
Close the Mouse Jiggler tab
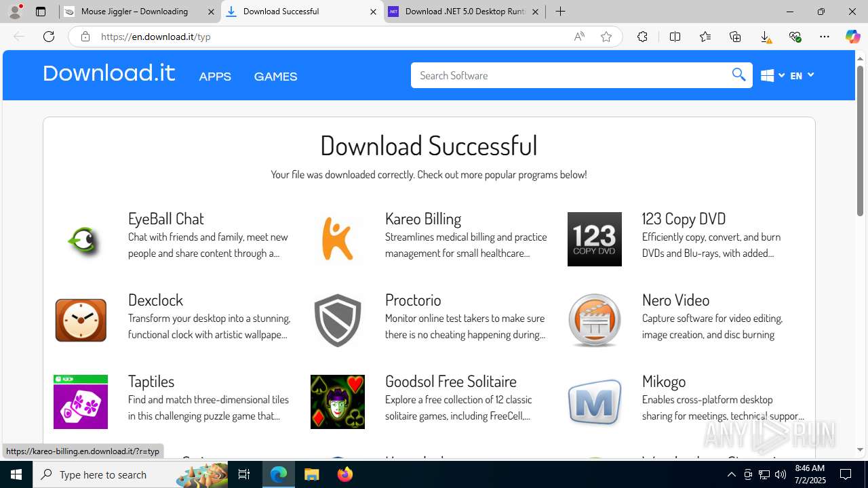(211, 12)
